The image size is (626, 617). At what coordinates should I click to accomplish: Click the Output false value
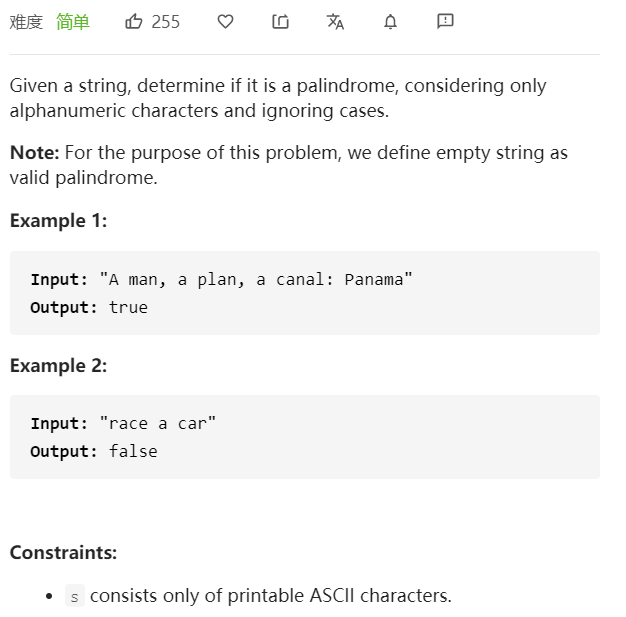[133, 452]
